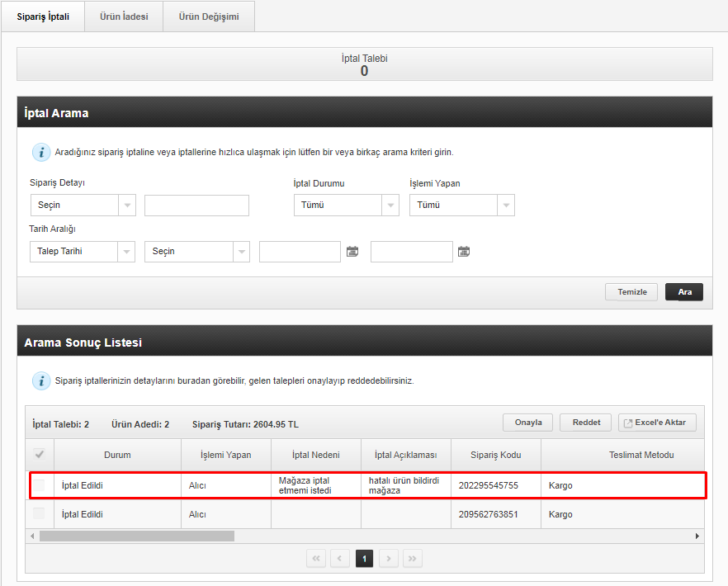Switch to the Ürün İadesi tab
This screenshot has width=728, height=586.
coord(124,17)
